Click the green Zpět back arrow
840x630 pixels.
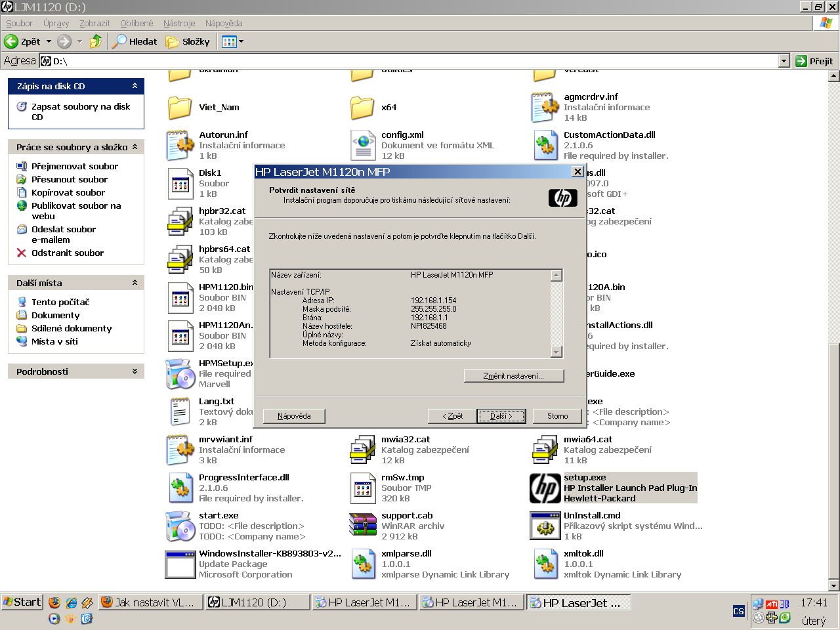11,41
